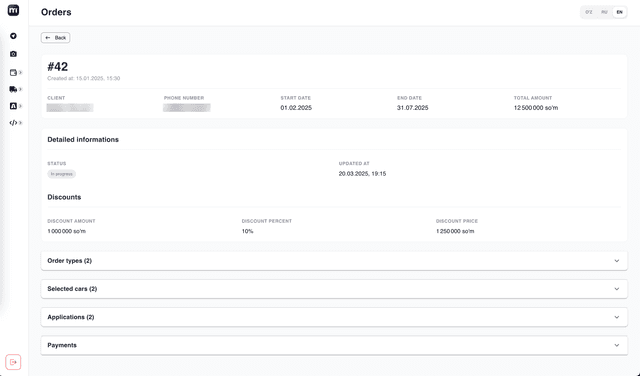Open the location/navigation sidebar icon
The height and width of the screenshot is (376, 640).
(13, 36)
